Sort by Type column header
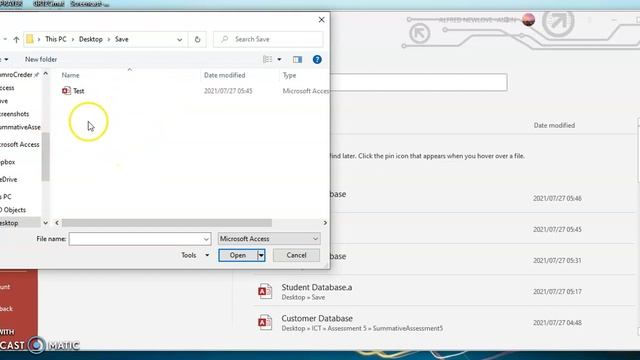This screenshot has height=360, width=640. coord(289,75)
